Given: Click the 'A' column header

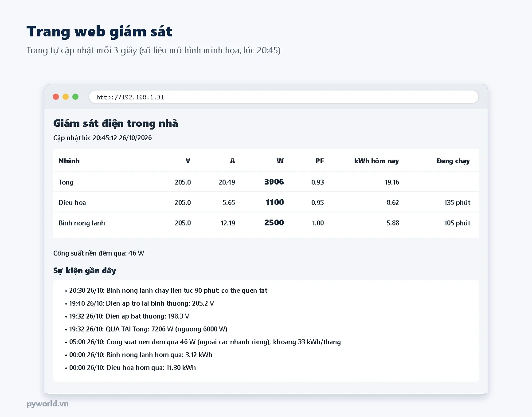Looking at the screenshot, I should pos(233,161).
